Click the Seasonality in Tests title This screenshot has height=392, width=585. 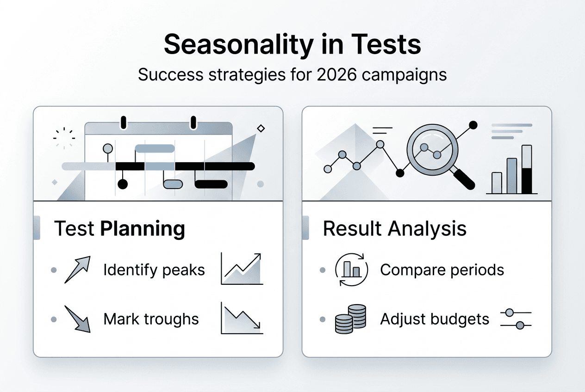292,45
